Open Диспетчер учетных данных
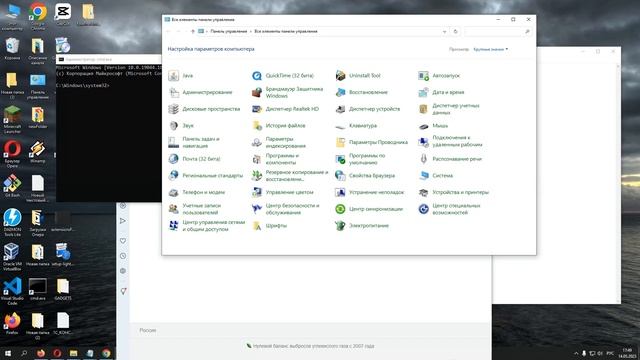Image resolution: width=640 pixels, height=360 pixels. (449, 109)
